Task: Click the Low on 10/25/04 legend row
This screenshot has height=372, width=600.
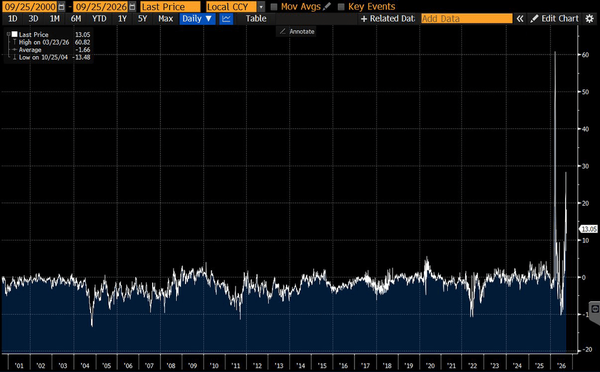Action: tap(52, 57)
